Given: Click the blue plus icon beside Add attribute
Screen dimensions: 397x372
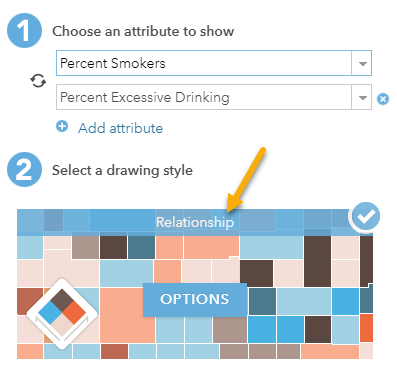Looking at the screenshot, I should coord(62,127).
